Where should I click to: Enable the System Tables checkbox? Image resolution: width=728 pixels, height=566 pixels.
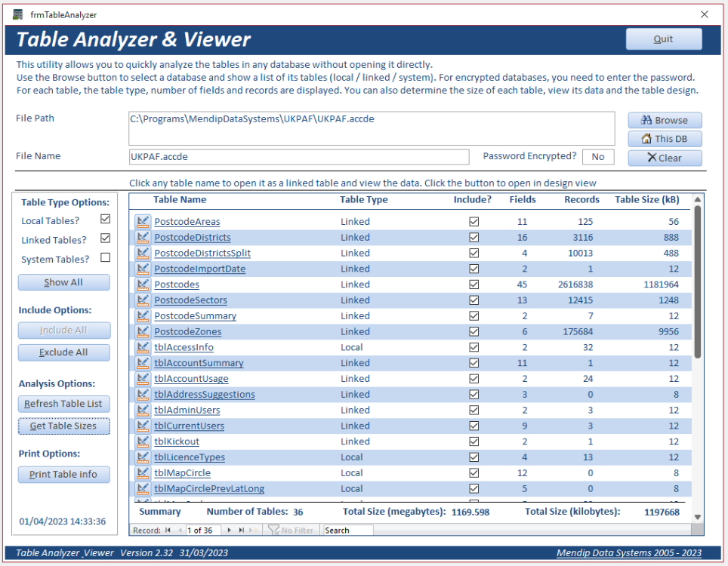pyautogui.click(x=106, y=257)
